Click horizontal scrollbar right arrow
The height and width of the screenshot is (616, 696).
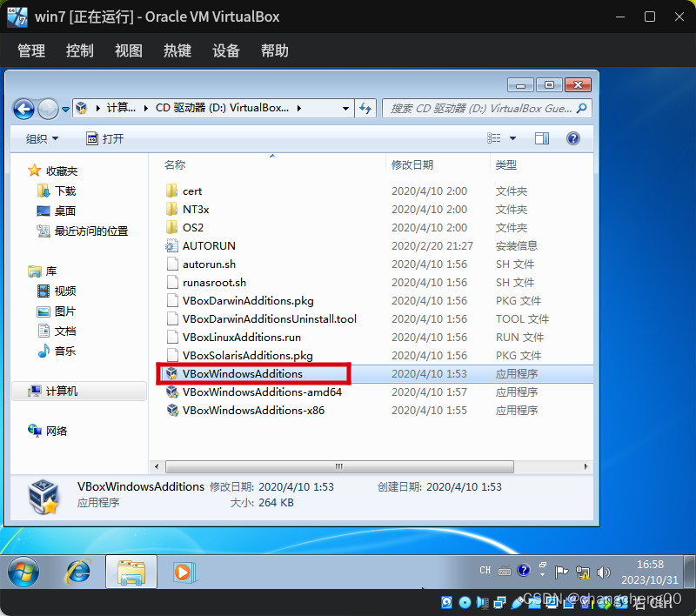(x=586, y=466)
